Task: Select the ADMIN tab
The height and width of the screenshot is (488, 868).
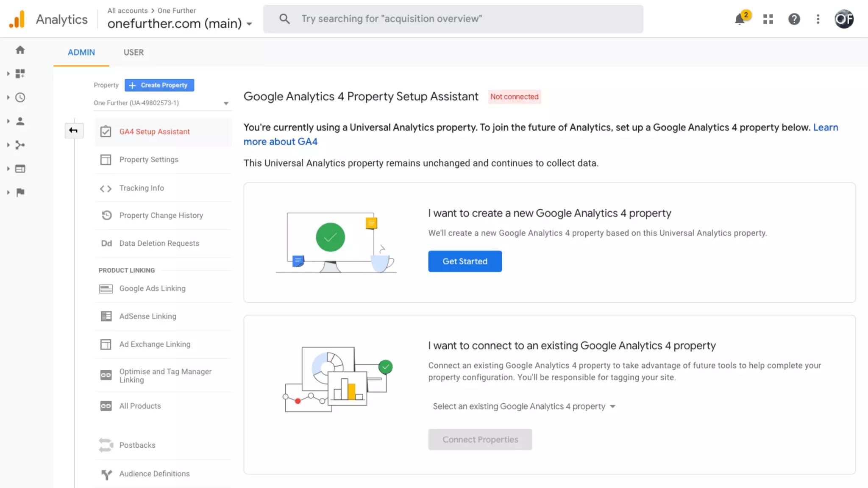Action: tap(81, 53)
